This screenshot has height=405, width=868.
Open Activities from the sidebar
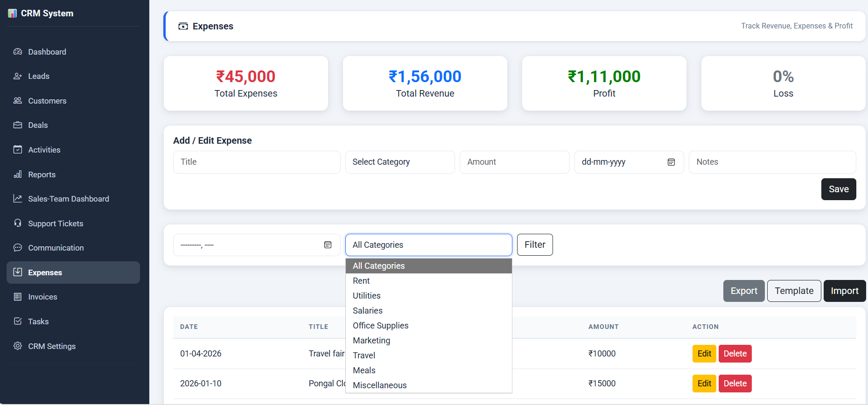[73, 150]
